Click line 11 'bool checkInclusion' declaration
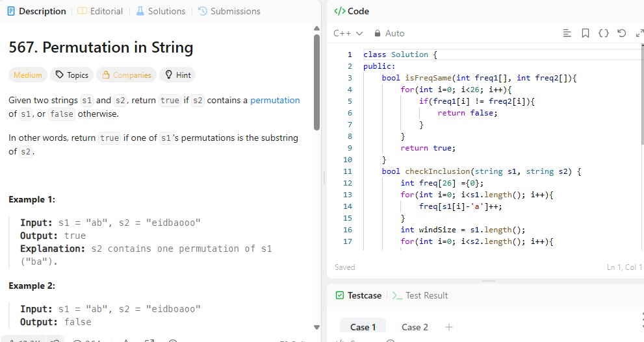Screen dimensions: 644x342 pos(482,171)
